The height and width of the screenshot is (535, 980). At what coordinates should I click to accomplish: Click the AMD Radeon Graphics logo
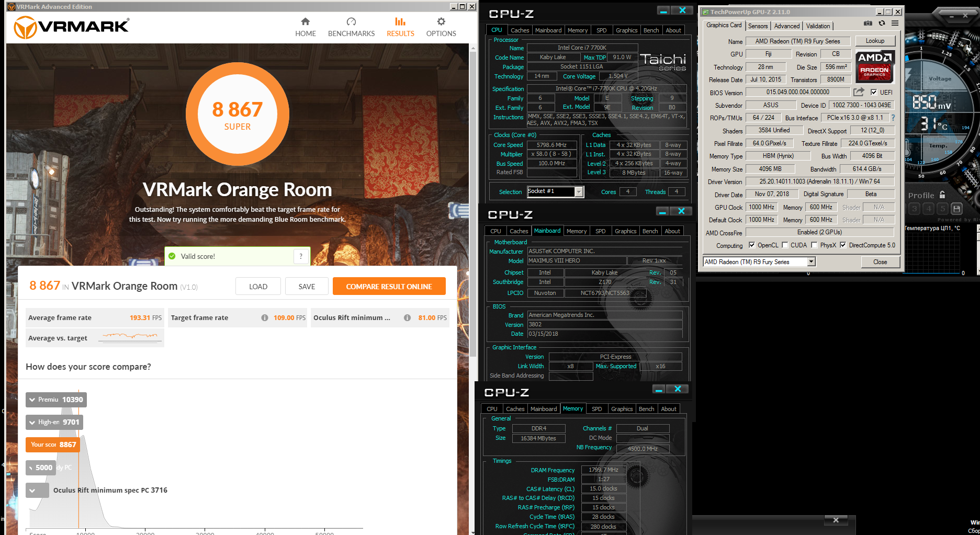click(875, 66)
